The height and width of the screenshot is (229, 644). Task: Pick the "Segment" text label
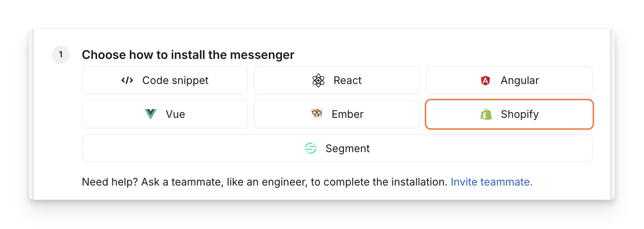[x=347, y=148]
